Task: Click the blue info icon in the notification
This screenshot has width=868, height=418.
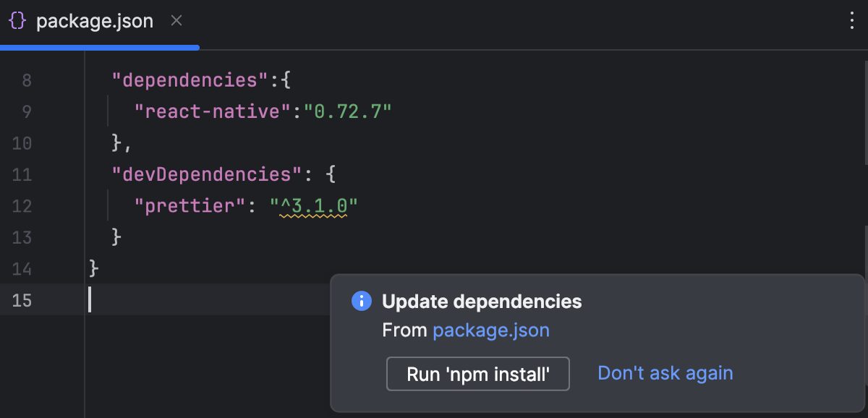Action: click(x=360, y=302)
